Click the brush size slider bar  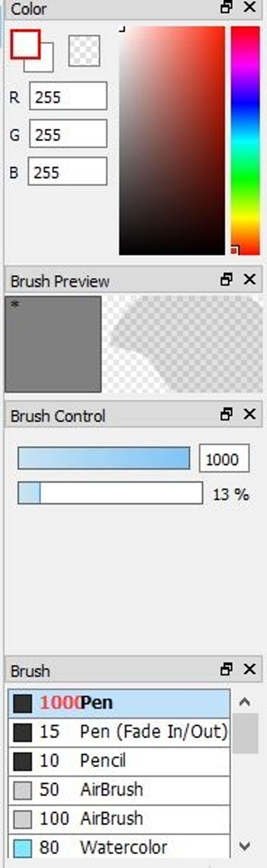pyautogui.click(x=104, y=458)
